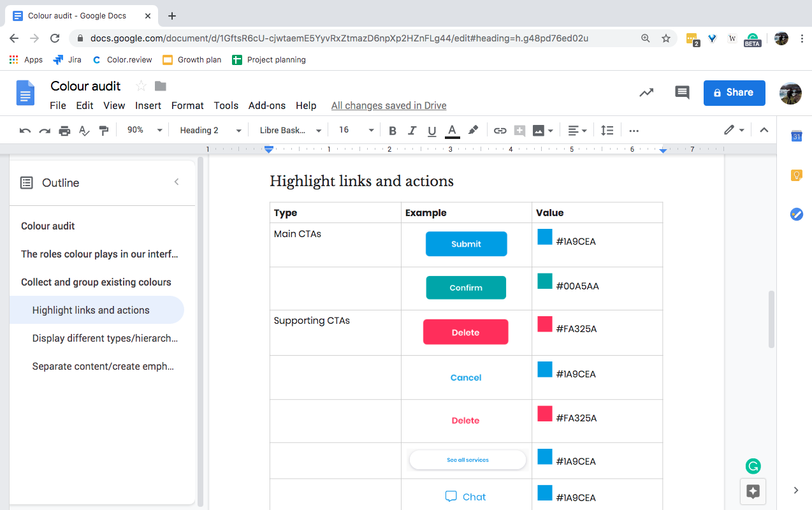Open the Edit menu
812x510 pixels.
click(x=85, y=106)
